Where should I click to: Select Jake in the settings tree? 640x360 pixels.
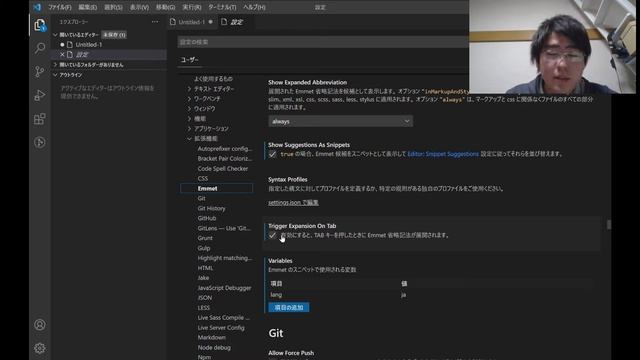pyautogui.click(x=203, y=278)
